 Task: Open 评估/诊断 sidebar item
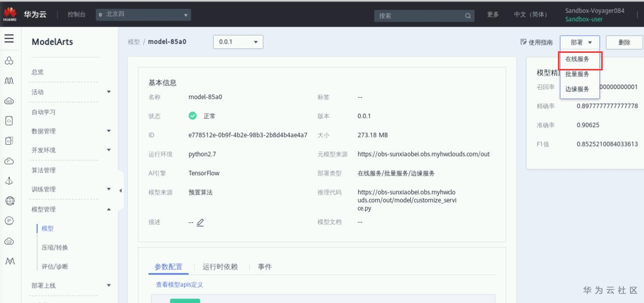pyautogui.click(x=55, y=267)
